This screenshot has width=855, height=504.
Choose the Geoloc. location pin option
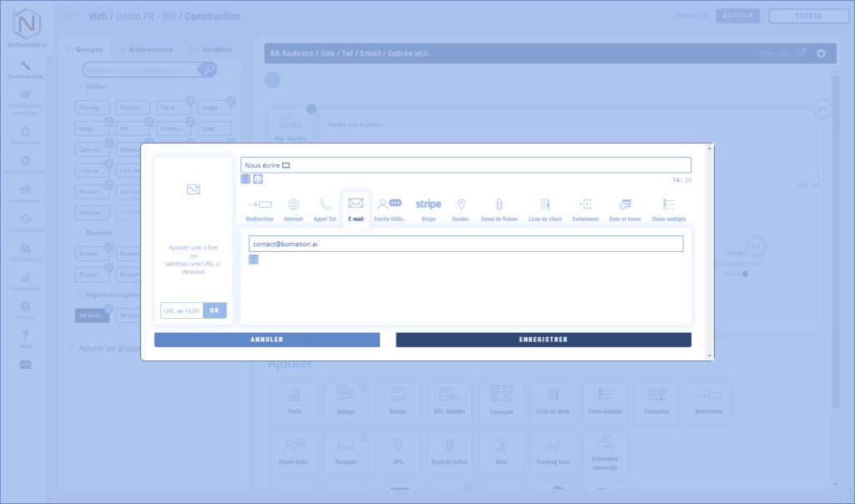(x=461, y=209)
